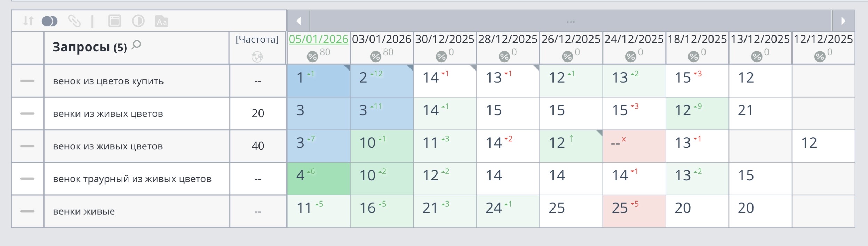Open the search magnifier next to Запросы
This screenshot has height=246, width=868.
tap(136, 44)
